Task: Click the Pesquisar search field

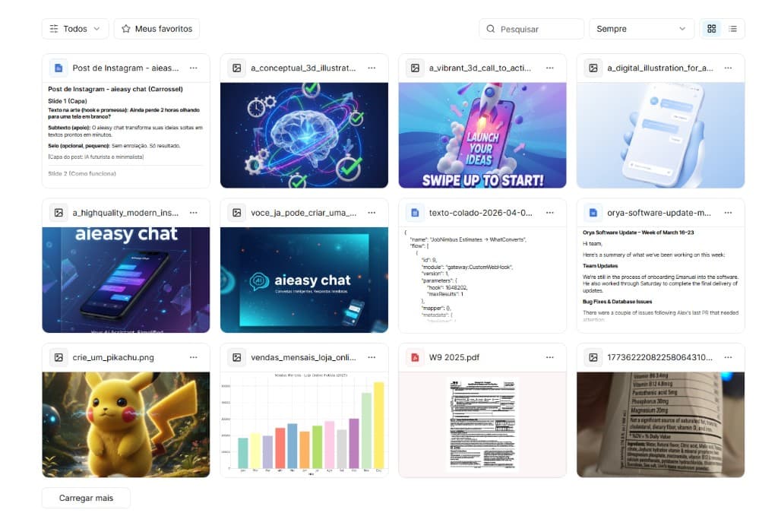Action: click(531, 29)
